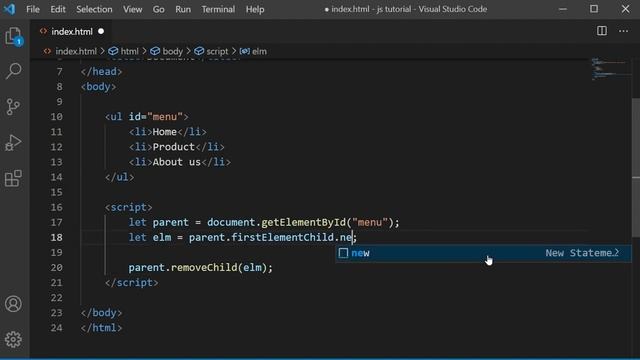Open the Accounts icon in activity bar
This screenshot has height=360, width=640.
click(13, 304)
